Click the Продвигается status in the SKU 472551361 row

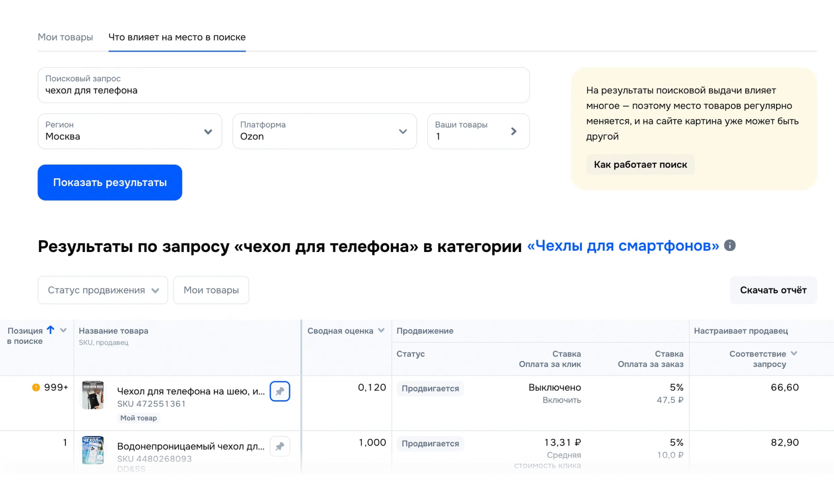430,388
